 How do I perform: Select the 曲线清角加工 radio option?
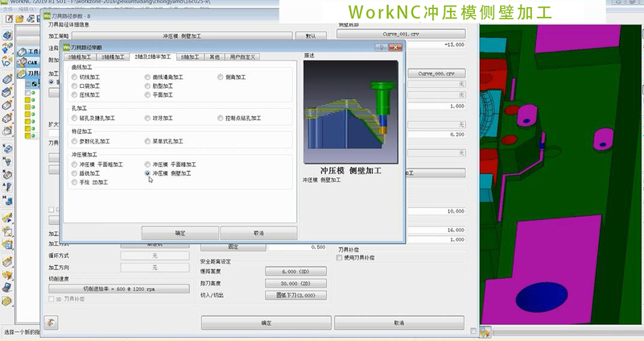(x=147, y=77)
